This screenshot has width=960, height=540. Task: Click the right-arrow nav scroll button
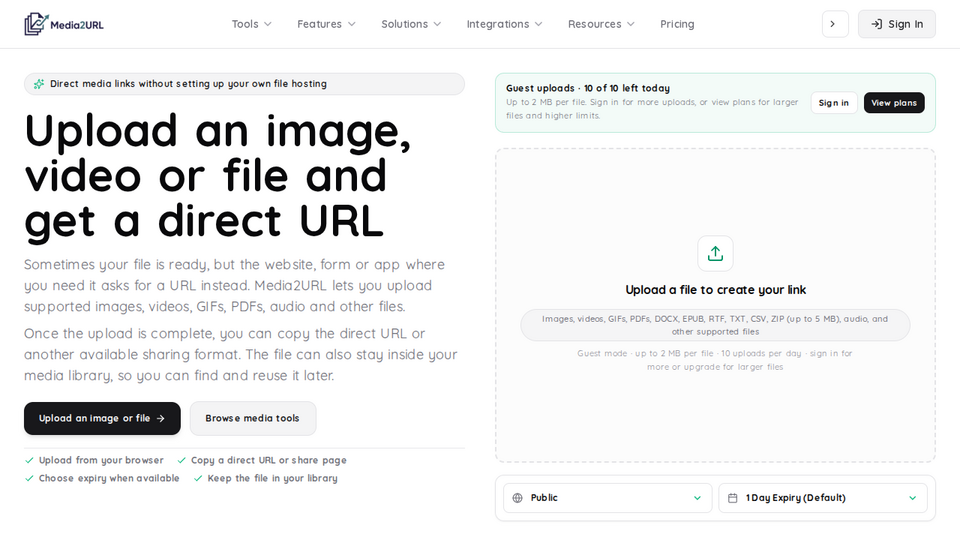pyautogui.click(x=835, y=24)
